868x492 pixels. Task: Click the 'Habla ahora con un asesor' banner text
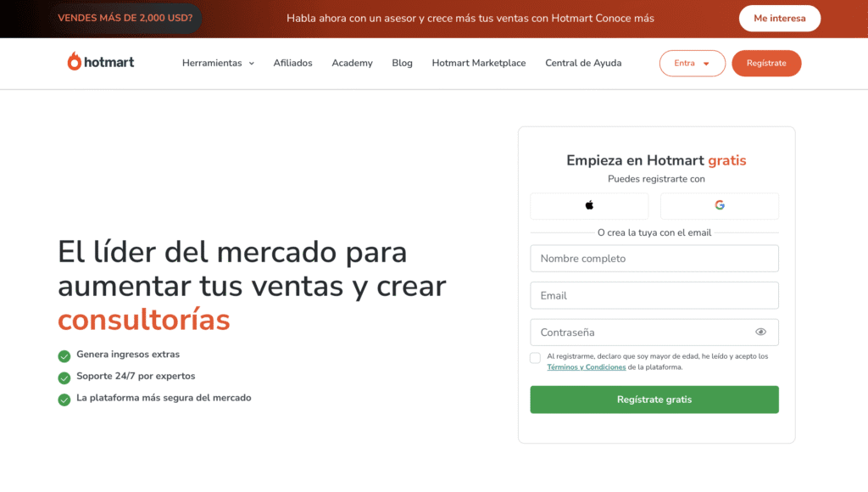(x=470, y=19)
